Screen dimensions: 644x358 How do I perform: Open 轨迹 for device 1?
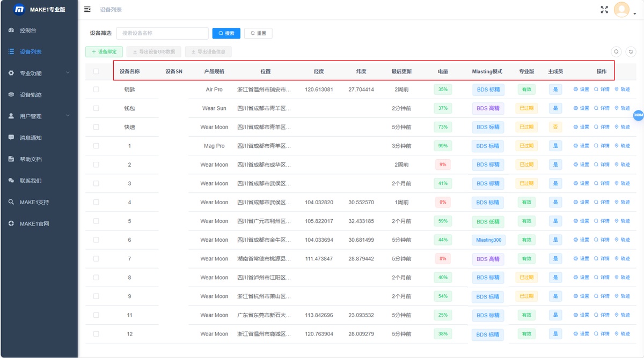coord(622,146)
